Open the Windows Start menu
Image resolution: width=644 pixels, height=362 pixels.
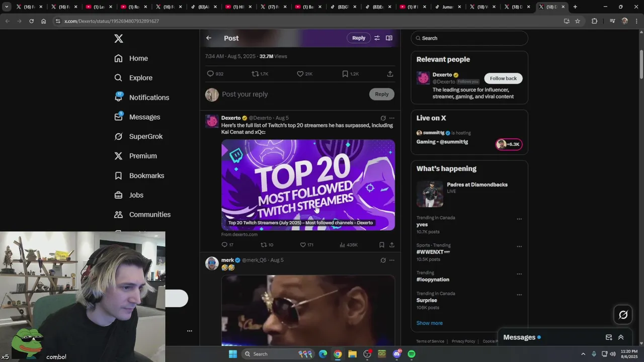point(232,354)
